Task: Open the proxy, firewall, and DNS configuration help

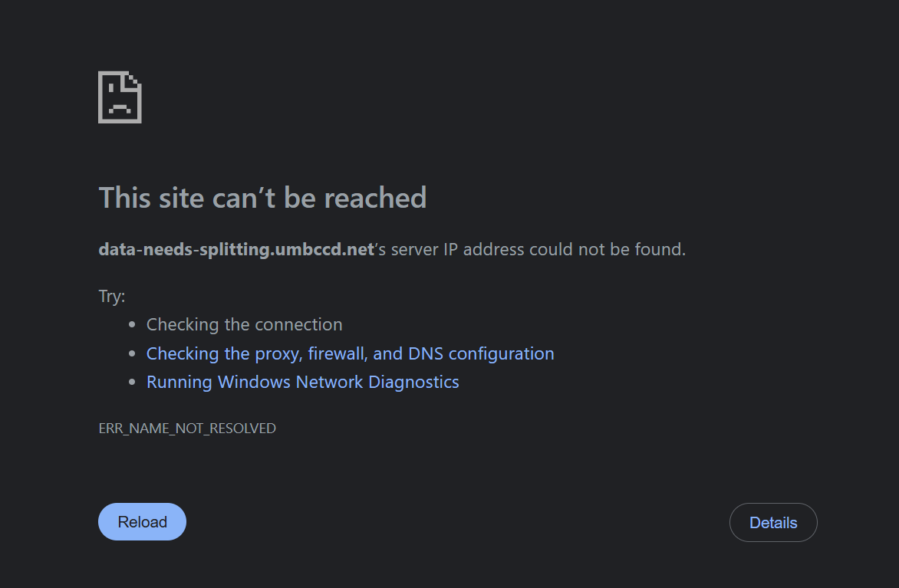Action: [x=350, y=353]
